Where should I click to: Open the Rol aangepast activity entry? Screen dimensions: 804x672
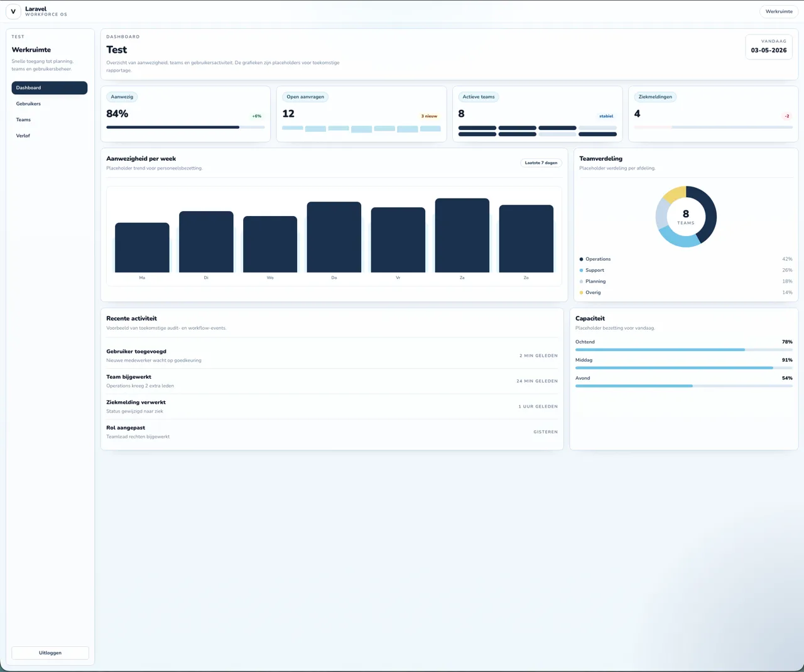pyautogui.click(x=332, y=432)
